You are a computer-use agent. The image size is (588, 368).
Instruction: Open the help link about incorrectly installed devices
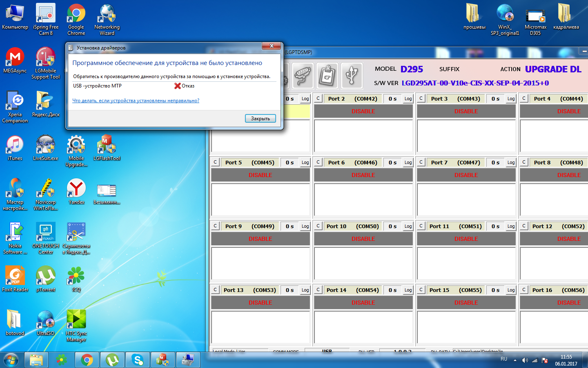coord(136,101)
